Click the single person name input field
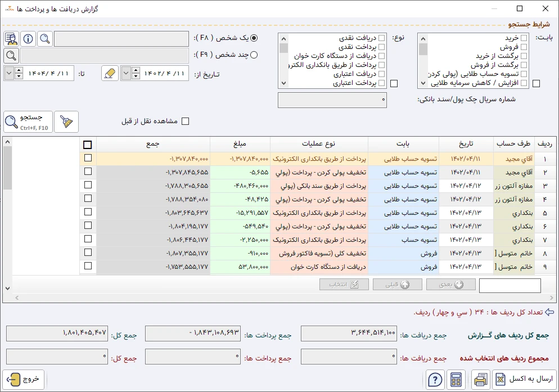The height and width of the screenshot is (392, 559). [121, 38]
